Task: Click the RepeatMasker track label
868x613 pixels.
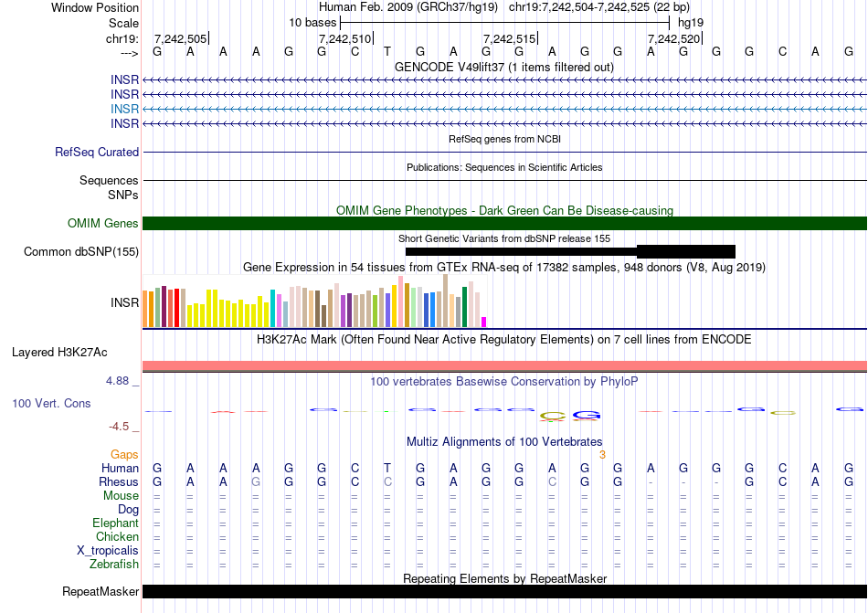Action: [100, 592]
